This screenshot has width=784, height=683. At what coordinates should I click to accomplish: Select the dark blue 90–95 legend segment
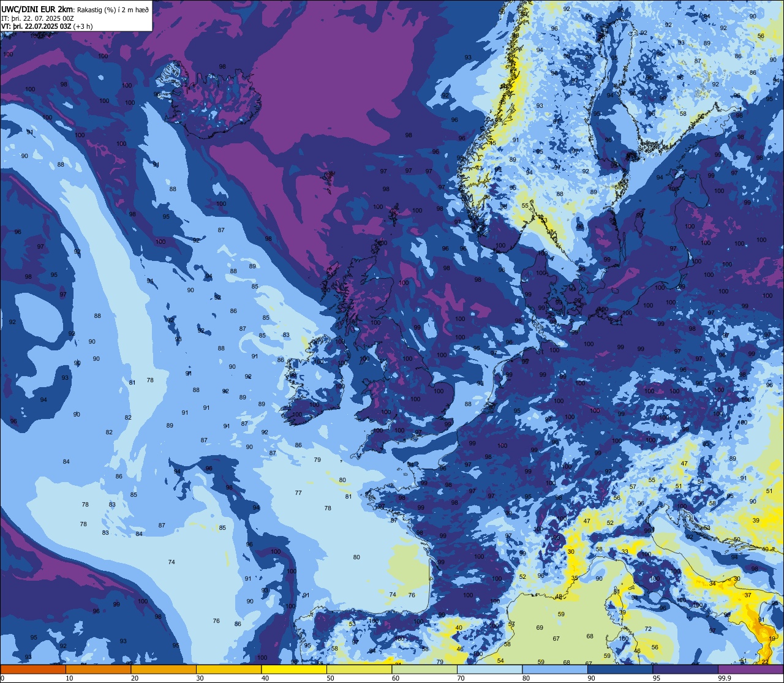(x=620, y=669)
